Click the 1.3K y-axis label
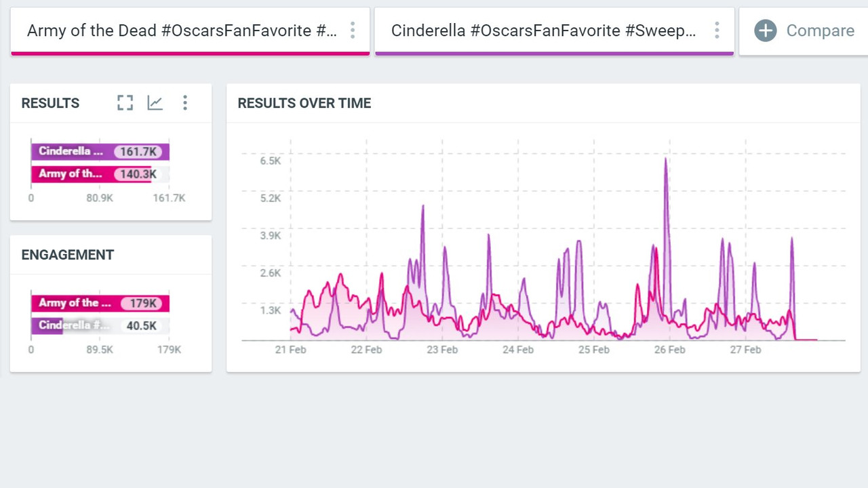The height and width of the screenshot is (488, 868). click(x=270, y=310)
